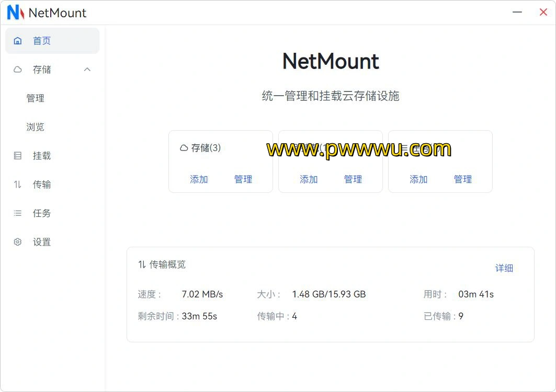Image resolution: width=556 pixels, height=392 pixels.
Task: Open 设置 via the gear icon
Action: (x=18, y=242)
